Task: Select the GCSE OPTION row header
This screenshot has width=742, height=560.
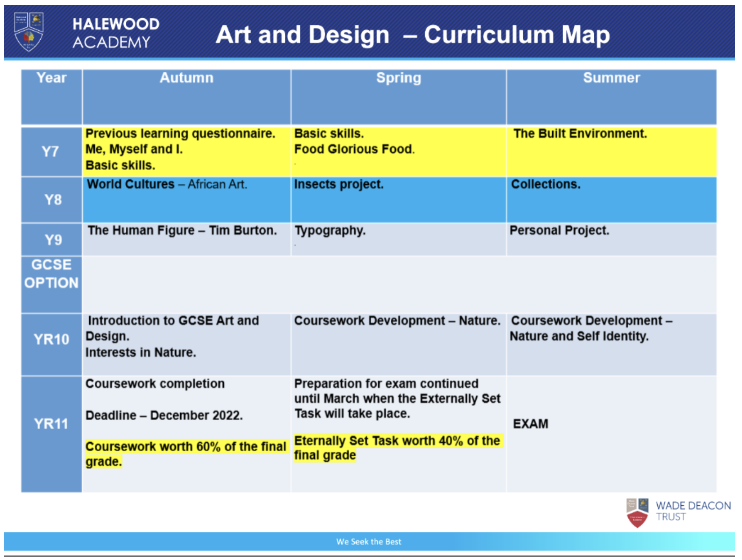Action: pyautogui.click(x=51, y=274)
